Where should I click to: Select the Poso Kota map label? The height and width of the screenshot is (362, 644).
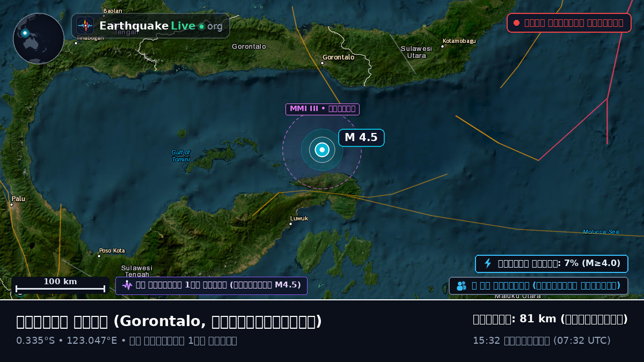point(112,250)
